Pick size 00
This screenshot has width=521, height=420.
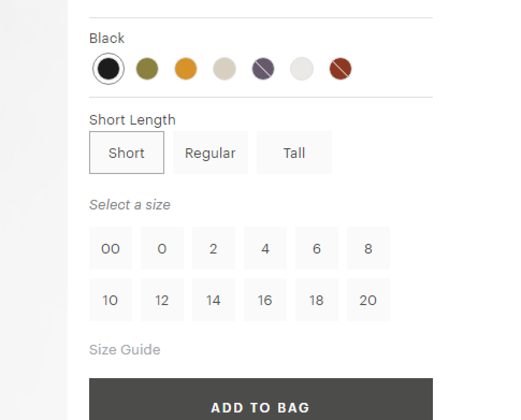pos(111,248)
